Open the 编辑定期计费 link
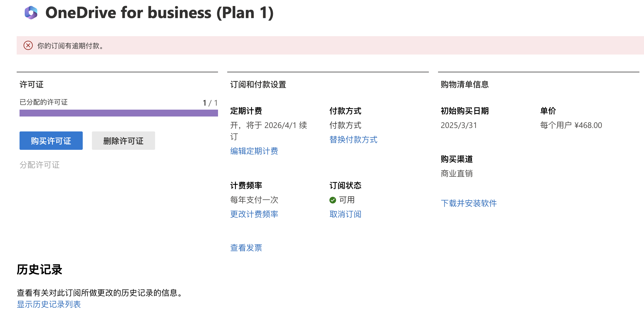644x322 pixels. coord(254,151)
